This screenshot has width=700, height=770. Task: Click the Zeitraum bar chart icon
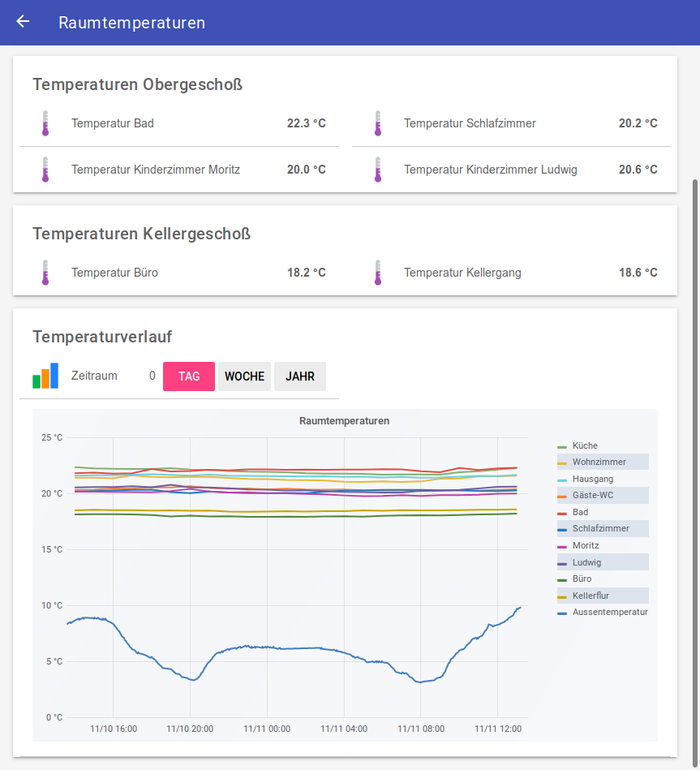click(45, 376)
